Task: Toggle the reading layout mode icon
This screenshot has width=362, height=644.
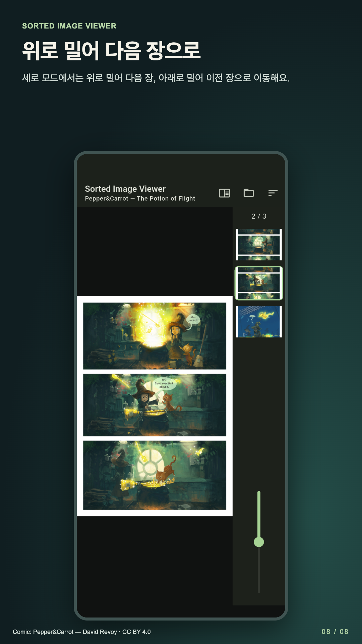Action: [224, 193]
